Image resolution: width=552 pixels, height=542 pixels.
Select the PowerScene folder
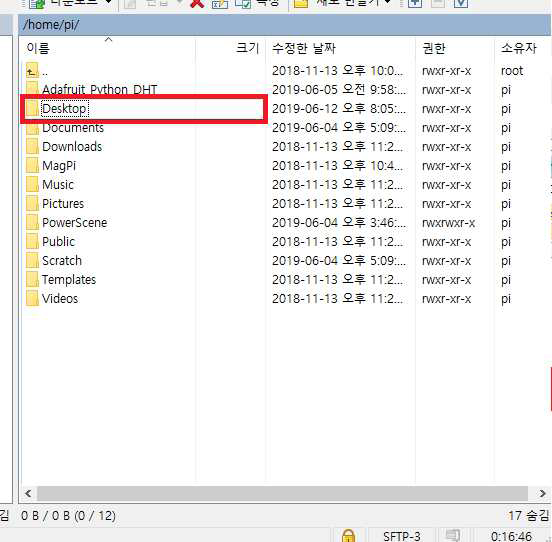coord(74,222)
